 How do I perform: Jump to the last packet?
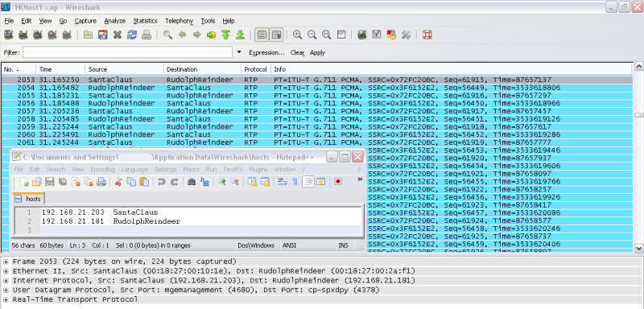[x=240, y=35]
